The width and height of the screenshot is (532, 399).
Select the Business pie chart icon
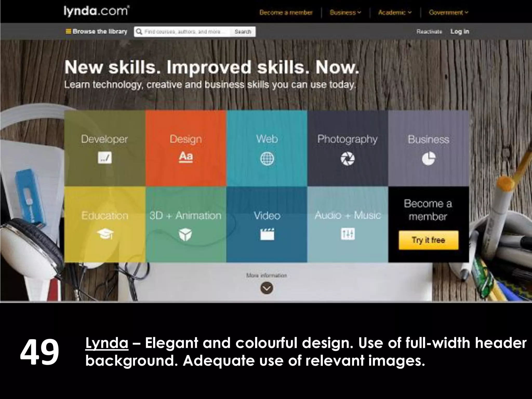click(428, 158)
